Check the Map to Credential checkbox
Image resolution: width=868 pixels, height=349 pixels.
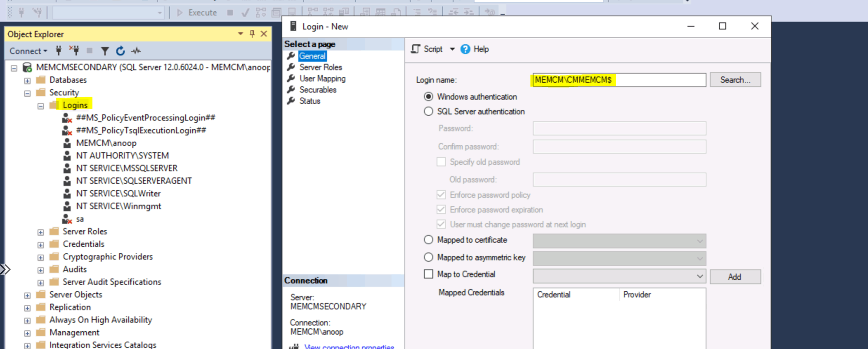(x=428, y=274)
